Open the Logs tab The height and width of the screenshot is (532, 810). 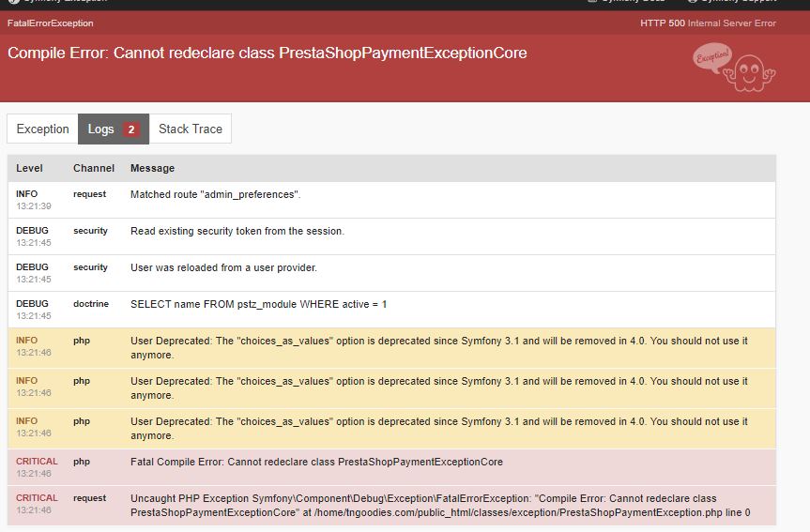[x=114, y=129]
